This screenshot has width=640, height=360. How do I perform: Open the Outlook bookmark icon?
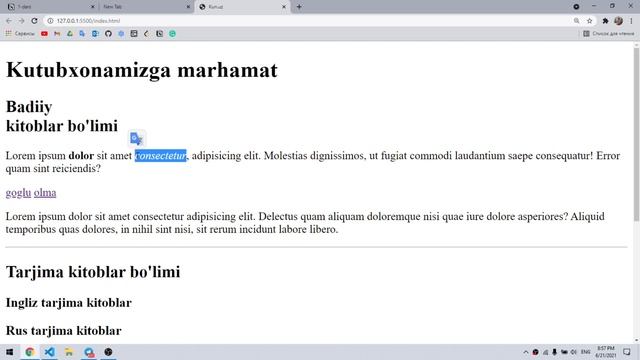tap(95, 34)
